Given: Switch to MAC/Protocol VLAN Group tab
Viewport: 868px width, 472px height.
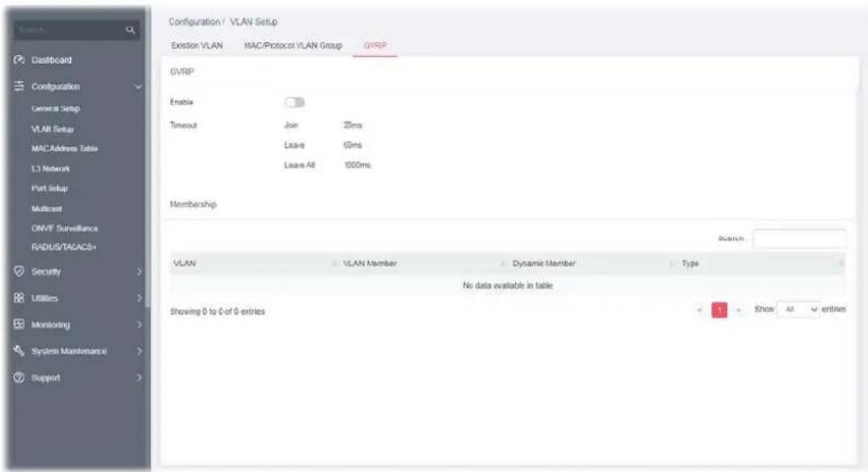Looking at the screenshot, I should (x=294, y=45).
